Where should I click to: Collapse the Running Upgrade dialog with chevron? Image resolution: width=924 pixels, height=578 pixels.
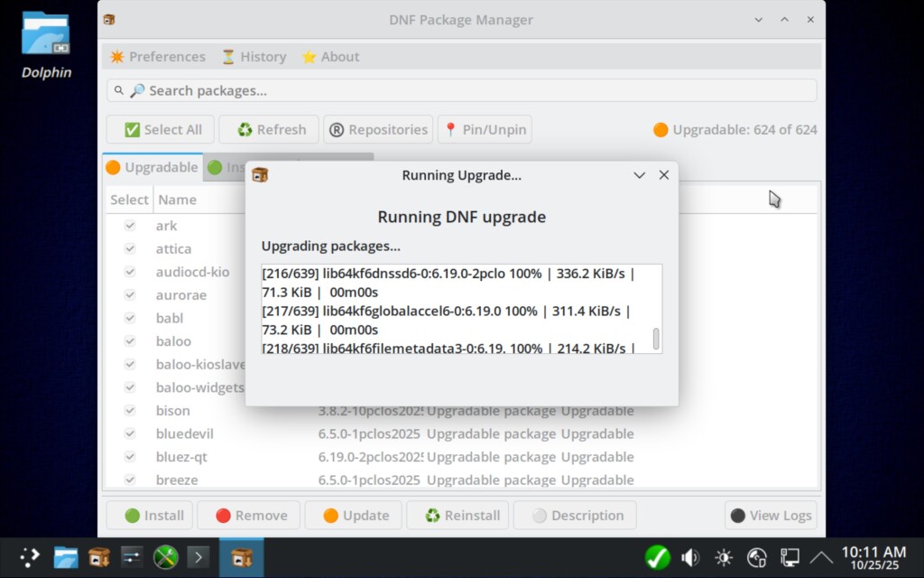tap(639, 175)
